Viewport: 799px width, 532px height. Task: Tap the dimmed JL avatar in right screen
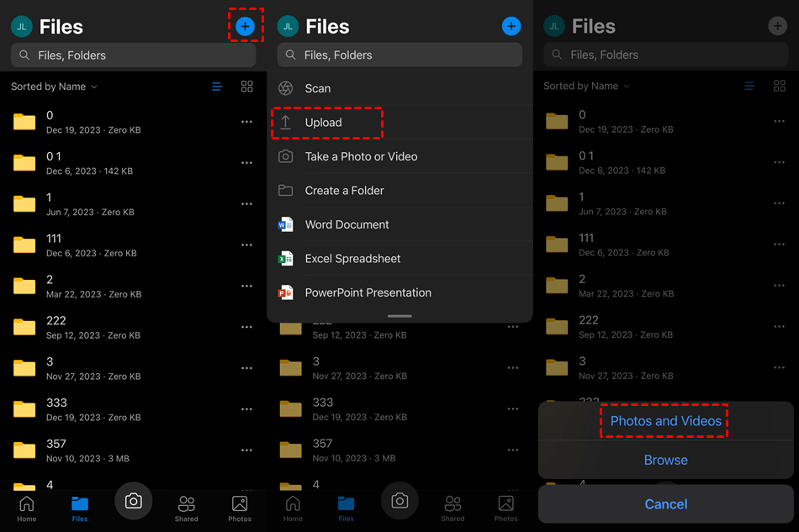coord(554,26)
